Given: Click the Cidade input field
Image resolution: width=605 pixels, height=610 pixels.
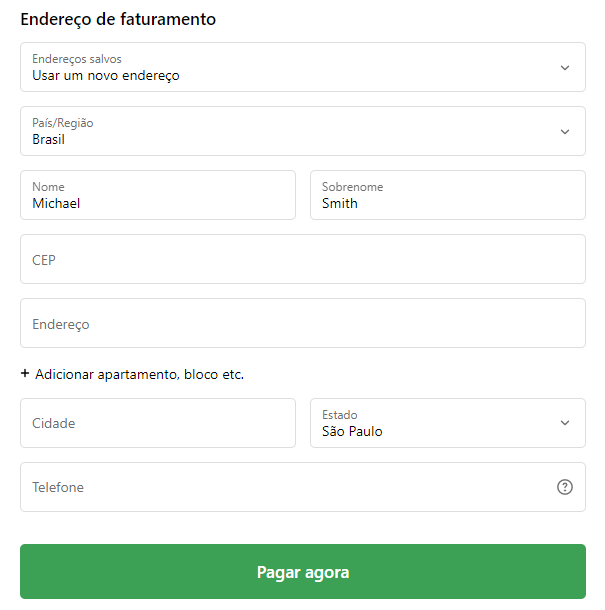Looking at the screenshot, I should 158,423.
